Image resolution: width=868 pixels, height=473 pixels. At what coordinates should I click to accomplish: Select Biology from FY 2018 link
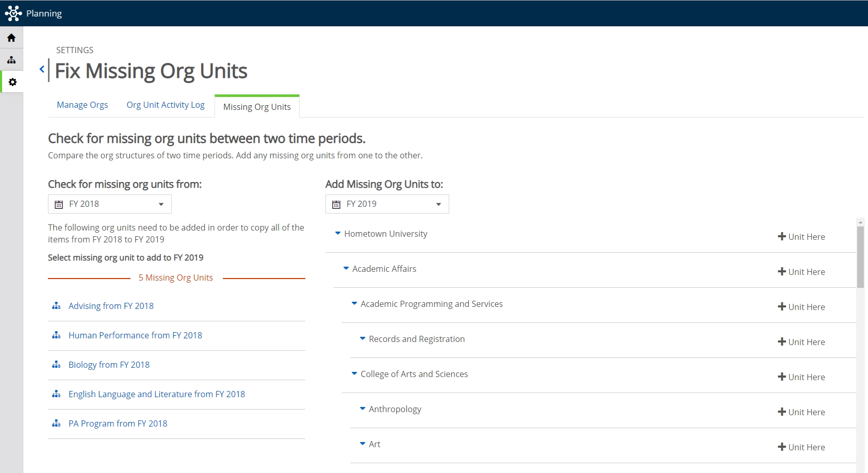tap(109, 365)
